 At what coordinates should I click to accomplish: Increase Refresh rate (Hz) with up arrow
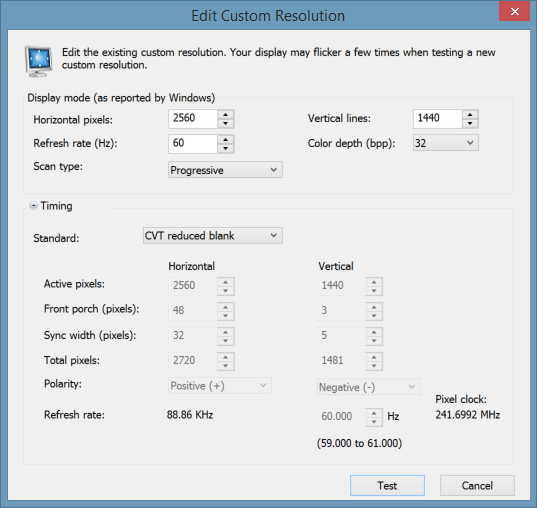pos(226,139)
